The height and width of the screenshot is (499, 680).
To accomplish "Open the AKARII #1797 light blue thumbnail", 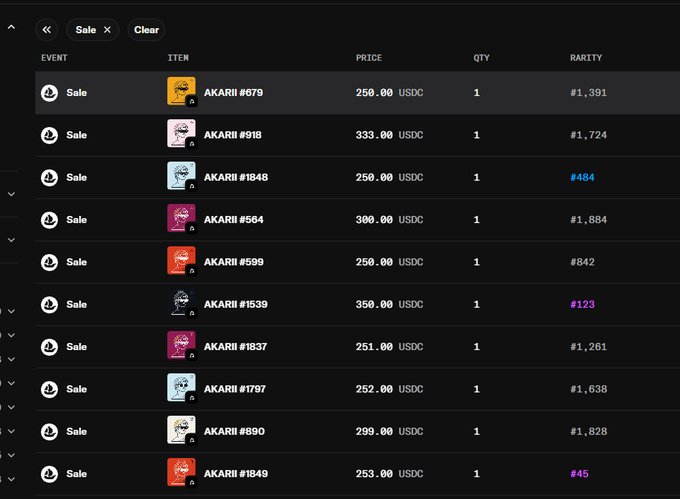I will click(181, 388).
